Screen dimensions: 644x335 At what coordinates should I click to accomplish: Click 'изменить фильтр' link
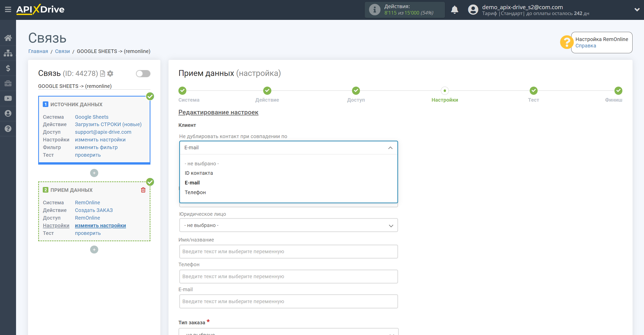click(x=96, y=147)
